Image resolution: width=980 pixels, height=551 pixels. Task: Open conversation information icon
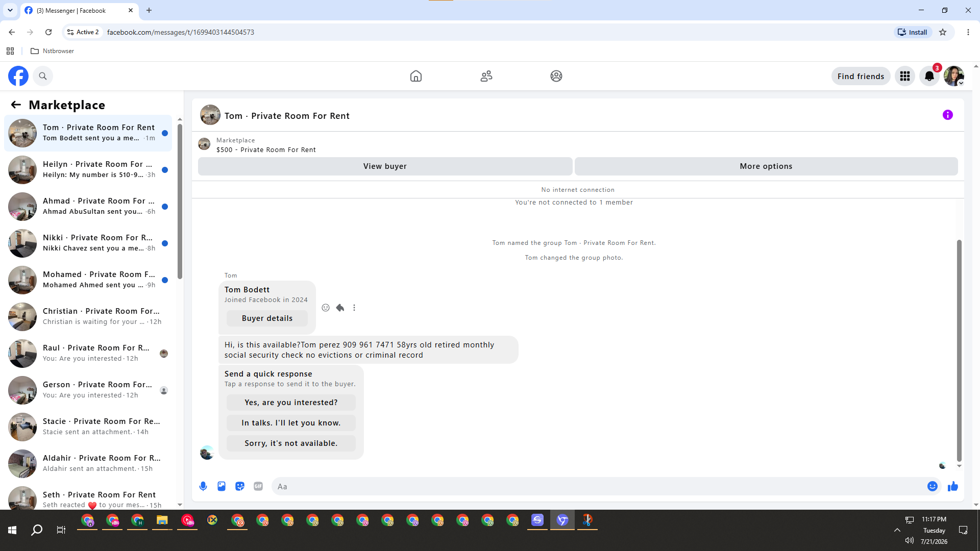(x=948, y=115)
